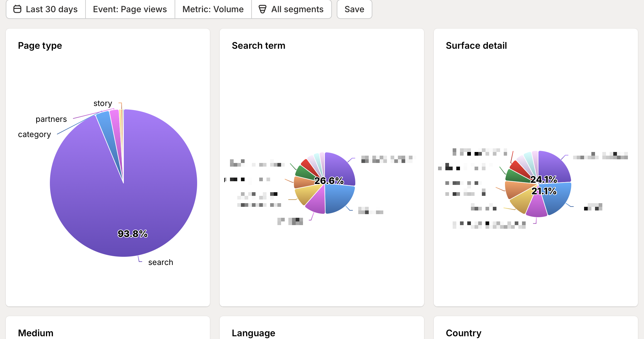644x339 pixels.
Task: Open the Last 30 days date range selector
Action: tap(46, 9)
